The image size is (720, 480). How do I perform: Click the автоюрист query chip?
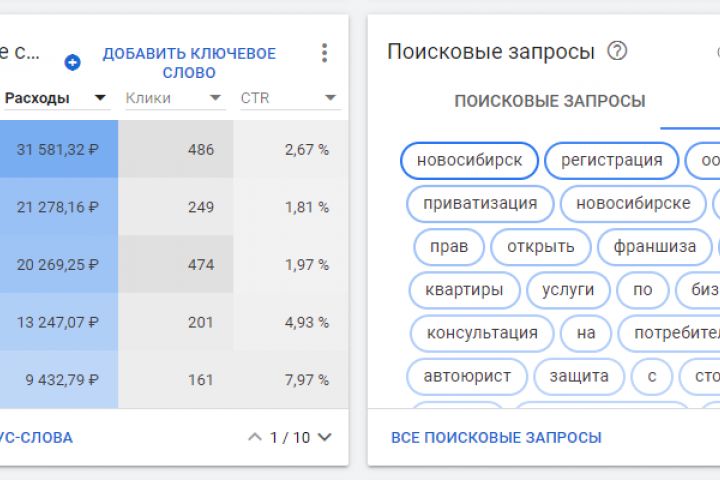(x=467, y=376)
